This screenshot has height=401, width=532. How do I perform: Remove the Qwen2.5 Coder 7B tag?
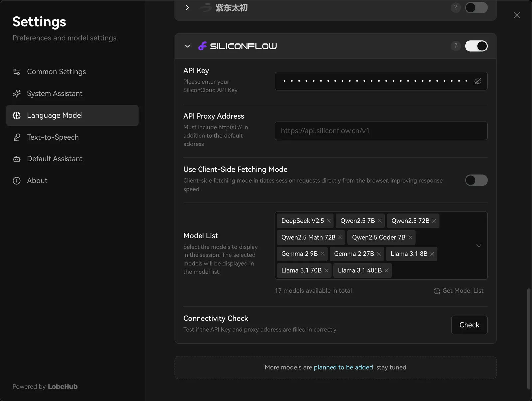tap(410, 237)
